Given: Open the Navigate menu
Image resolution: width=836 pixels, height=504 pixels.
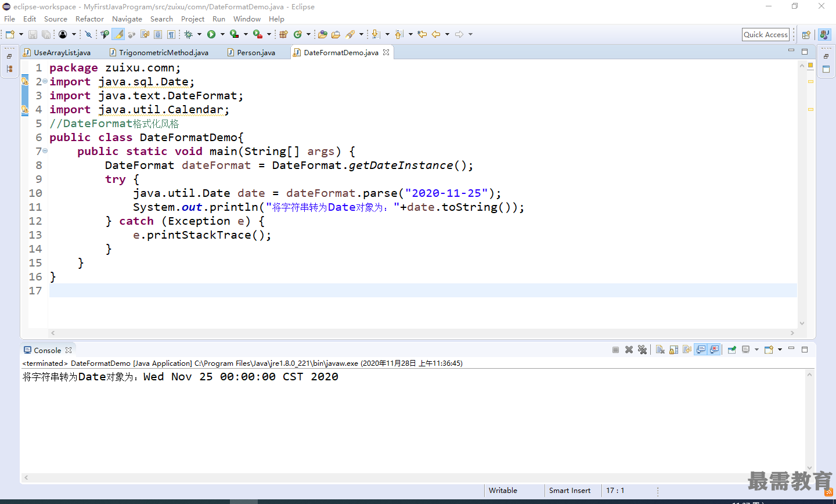Looking at the screenshot, I should pos(127,19).
